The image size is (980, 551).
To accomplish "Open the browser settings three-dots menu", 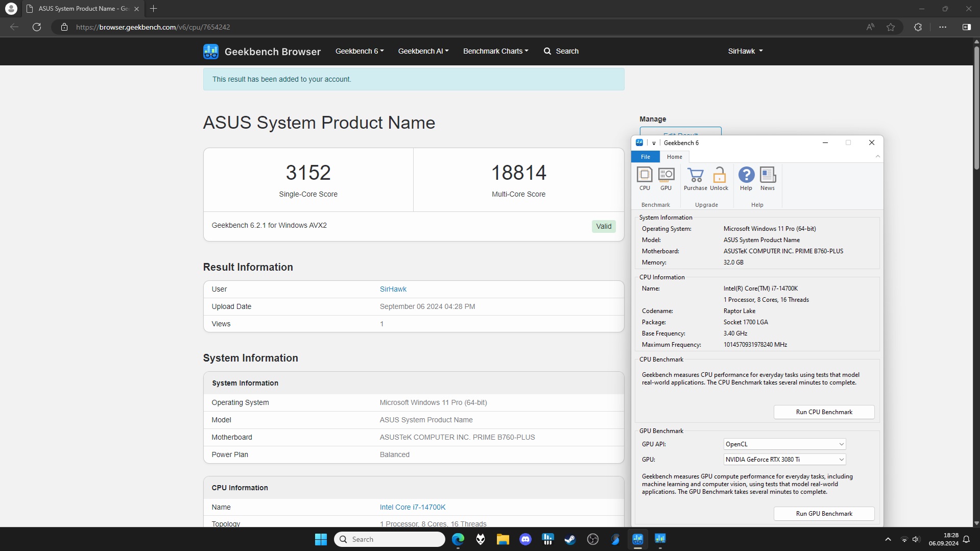I will click(943, 27).
